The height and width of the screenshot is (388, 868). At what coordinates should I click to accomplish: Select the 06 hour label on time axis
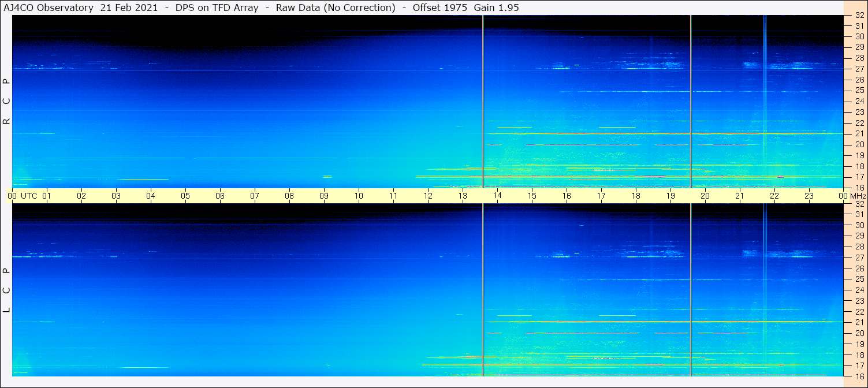pyautogui.click(x=220, y=196)
